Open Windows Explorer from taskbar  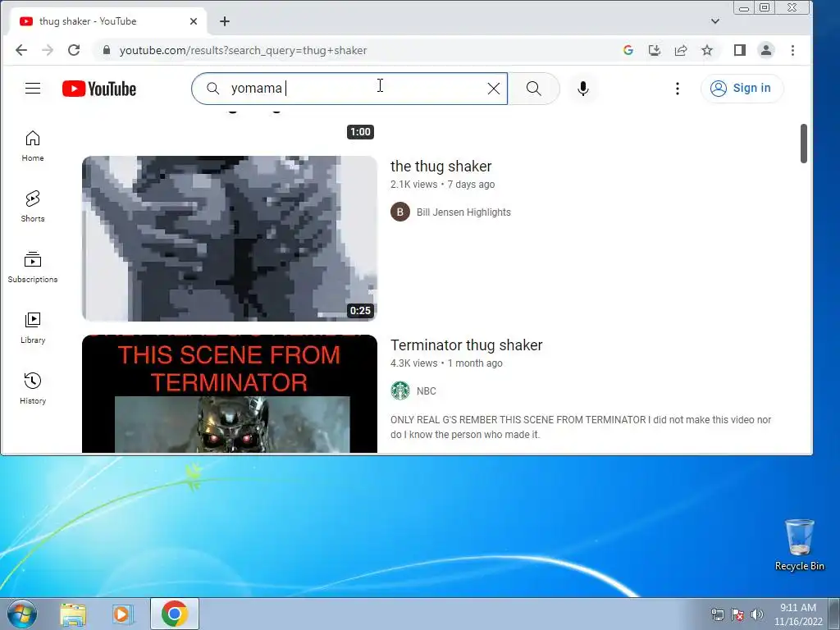73,614
